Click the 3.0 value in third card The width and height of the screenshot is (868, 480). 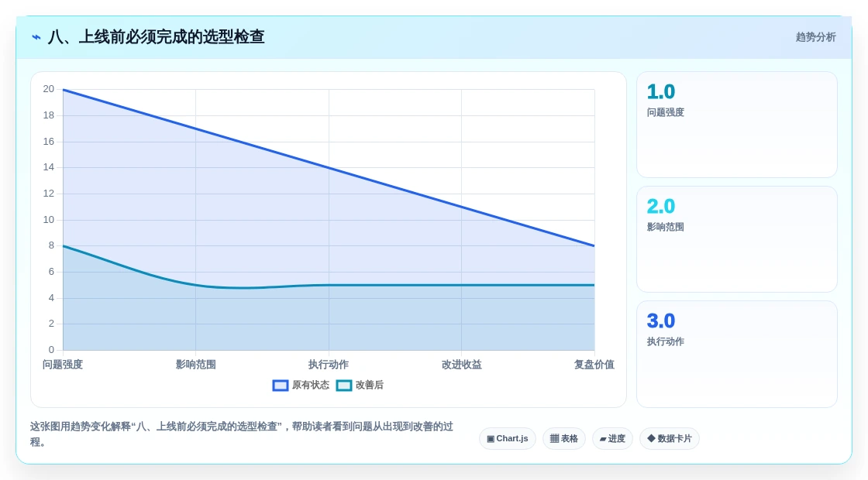pyautogui.click(x=661, y=321)
